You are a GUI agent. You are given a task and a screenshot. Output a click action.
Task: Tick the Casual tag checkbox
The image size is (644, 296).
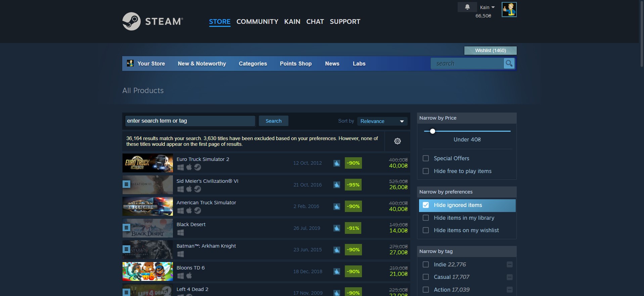[x=426, y=277]
